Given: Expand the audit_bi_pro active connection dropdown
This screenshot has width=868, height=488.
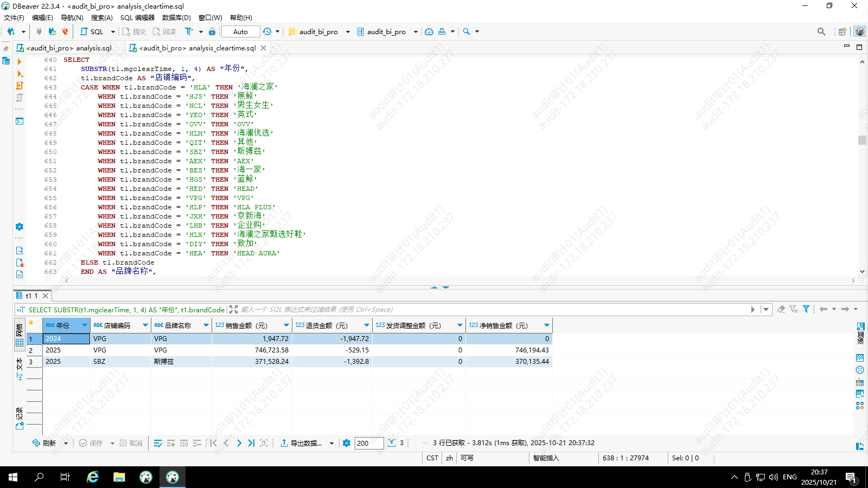Looking at the screenshot, I should click(348, 31).
